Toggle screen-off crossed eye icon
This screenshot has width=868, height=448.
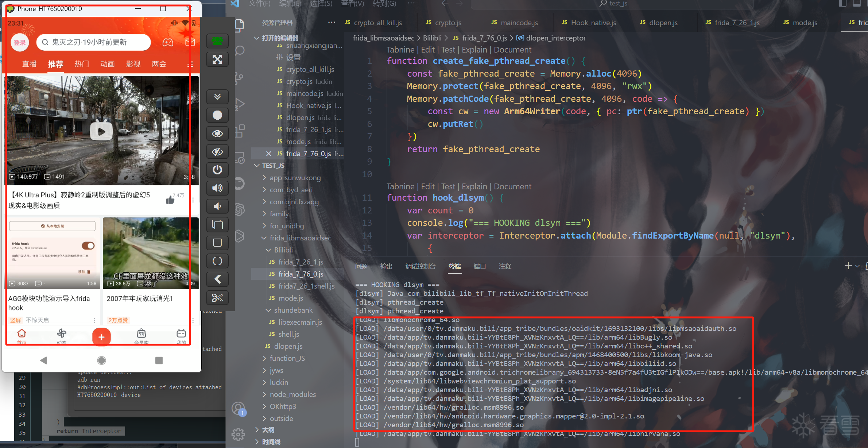217,152
